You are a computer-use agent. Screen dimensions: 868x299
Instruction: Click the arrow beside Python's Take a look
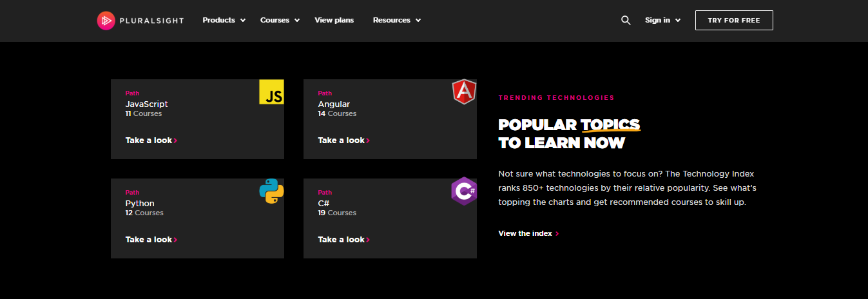(x=176, y=240)
